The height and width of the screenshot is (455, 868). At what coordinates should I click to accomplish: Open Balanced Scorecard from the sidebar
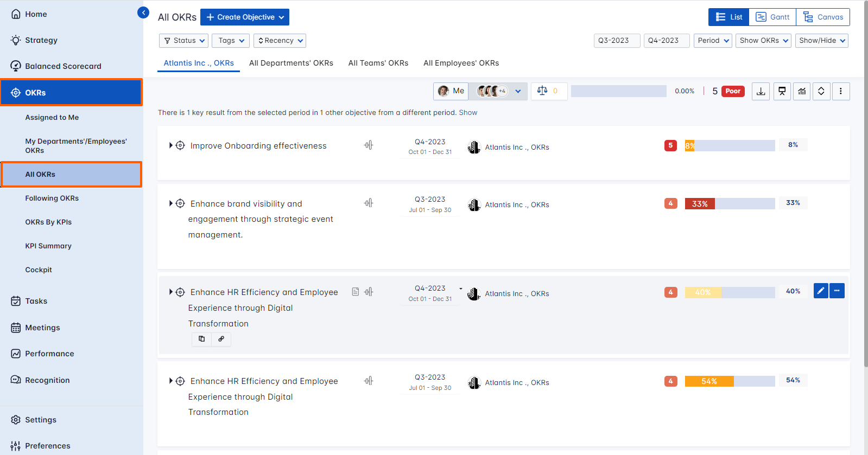tap(63, 66)
